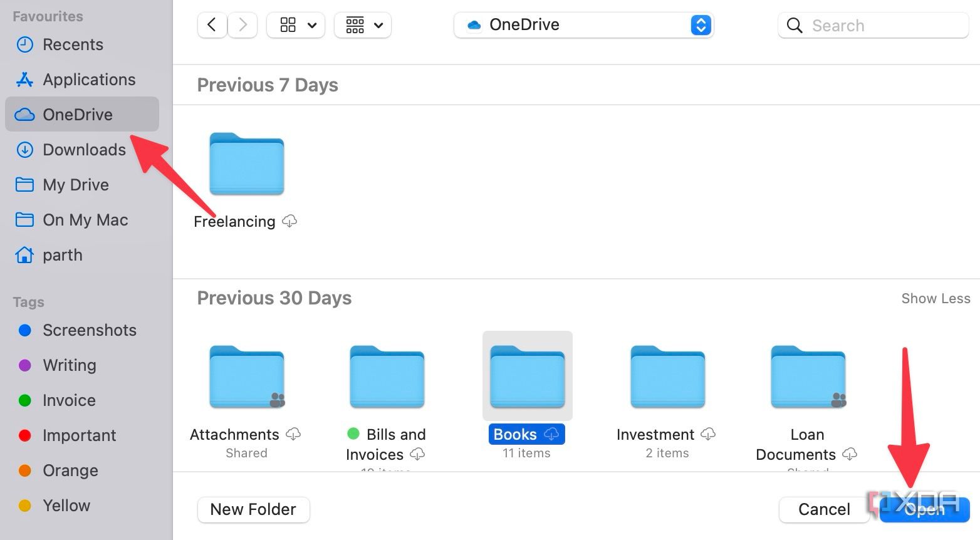Confirm selection with the Open button
The width and height of the screenshot is (980, 540).
coord(924,509)
